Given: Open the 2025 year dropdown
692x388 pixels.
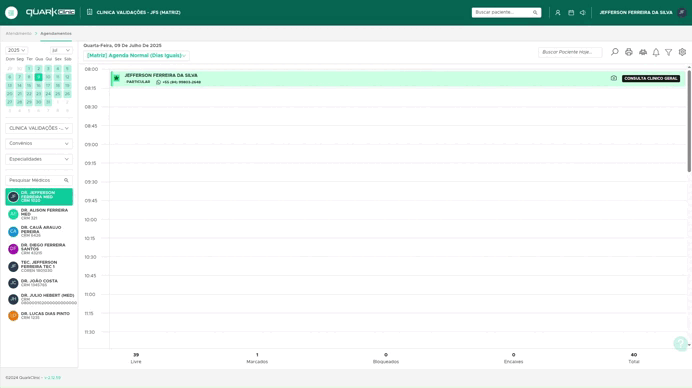Looking at the screenshot, I should [x=16, y=50].
